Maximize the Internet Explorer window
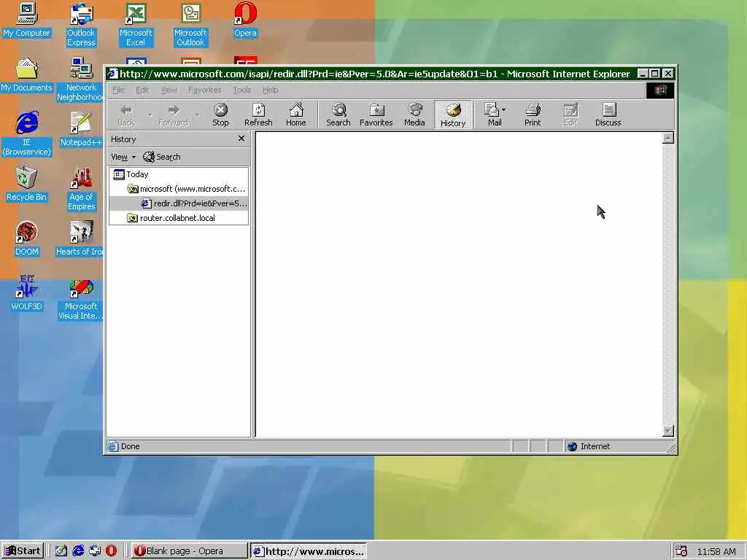Screen dimensions: 747x560 click(655, 74)
